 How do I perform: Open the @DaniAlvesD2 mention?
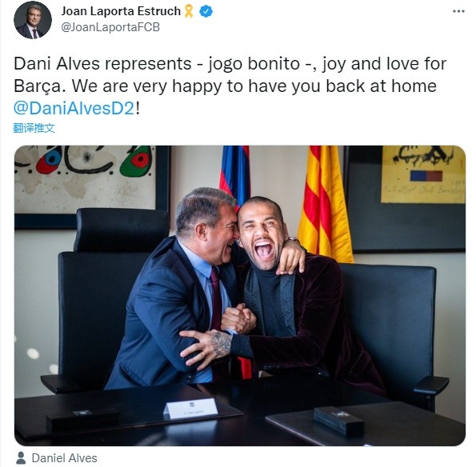(74, 108)
